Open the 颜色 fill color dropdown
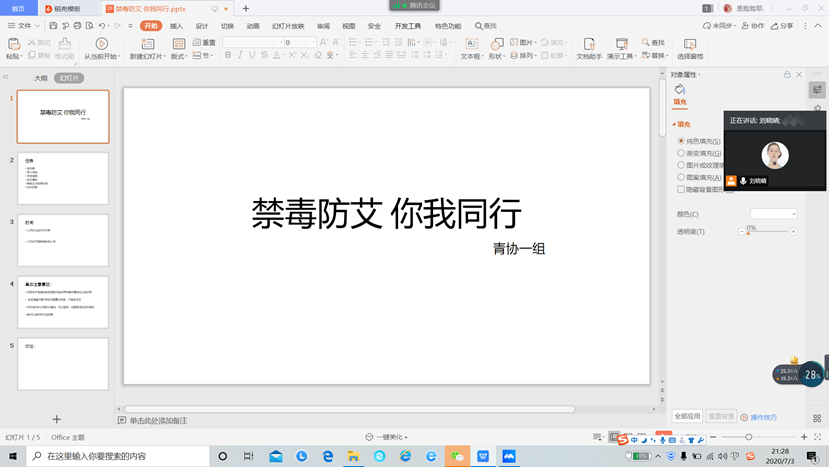This screenshot has height=467, width=829. 774,214
